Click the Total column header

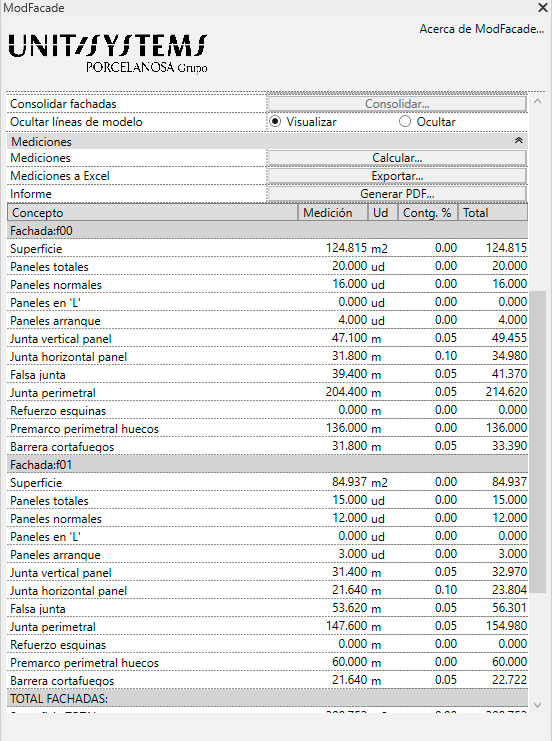492,213
